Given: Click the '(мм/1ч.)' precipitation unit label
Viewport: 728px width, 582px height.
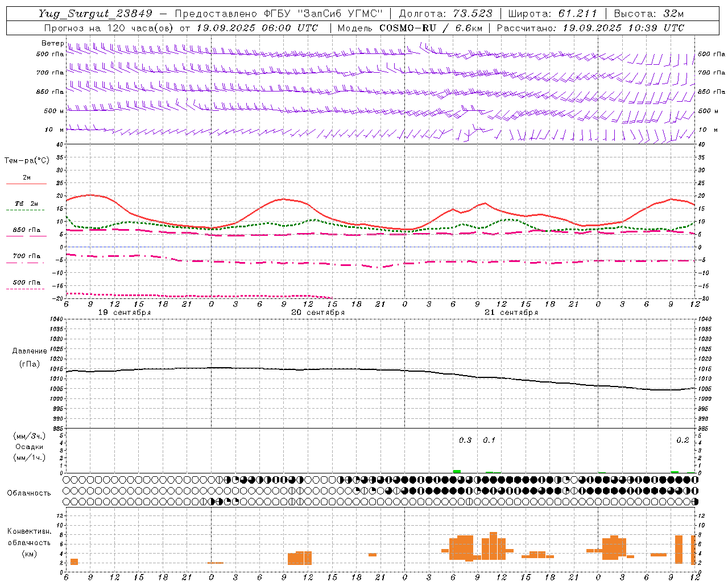Looking at the screenshot, I should pos(30,458).
